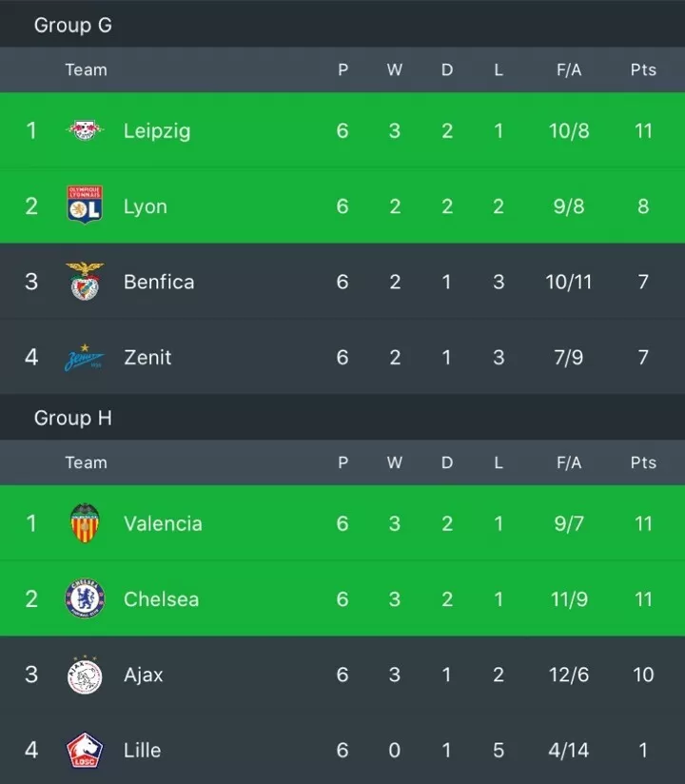Open the Lyon team name
685x784 pixels.
[146, 206]
